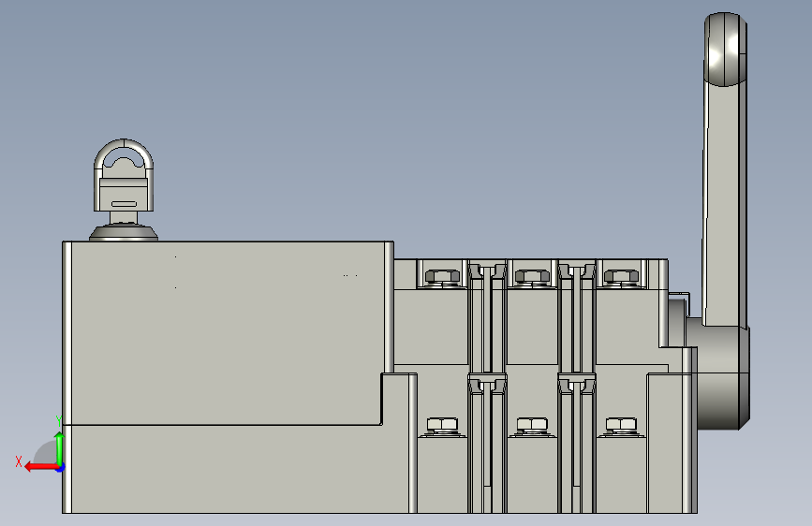Select the long vertical lever arm
This screenshot has height=526, width=812.
click(725, 204)
